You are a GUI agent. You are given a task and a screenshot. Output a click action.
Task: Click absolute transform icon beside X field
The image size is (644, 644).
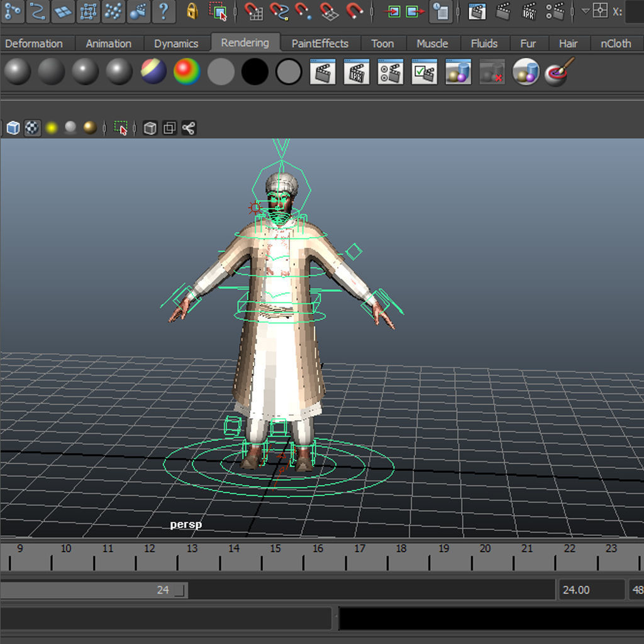600,11
